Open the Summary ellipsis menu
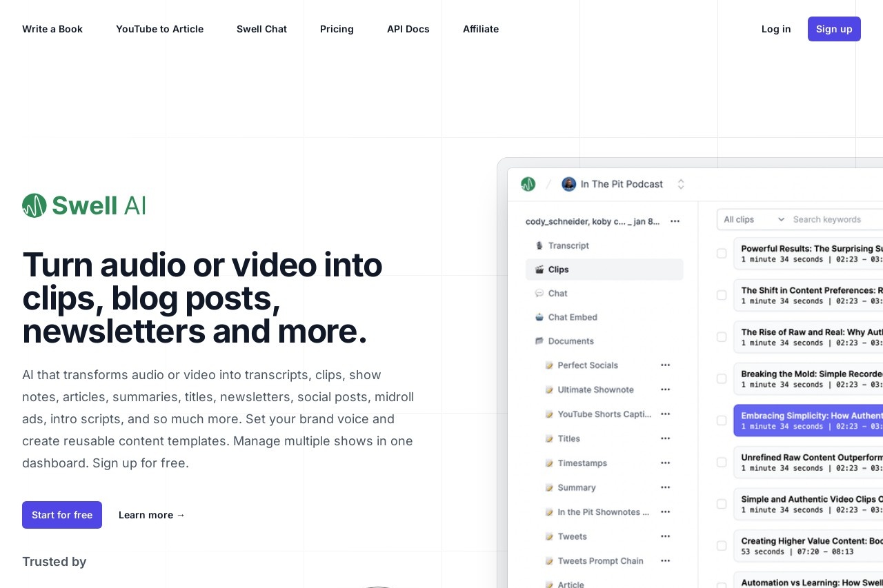Image resolution: width=883 pixels, height=588 pixels. (665, 487)
